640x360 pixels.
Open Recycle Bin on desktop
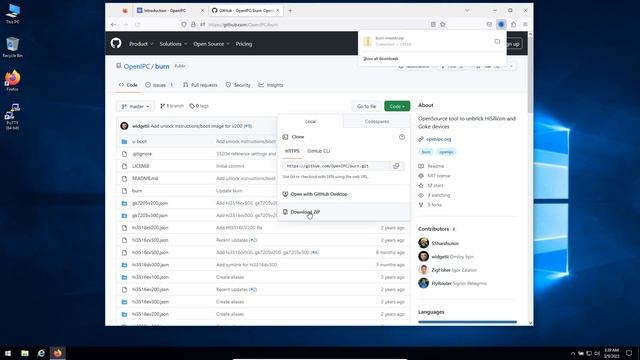12,47
